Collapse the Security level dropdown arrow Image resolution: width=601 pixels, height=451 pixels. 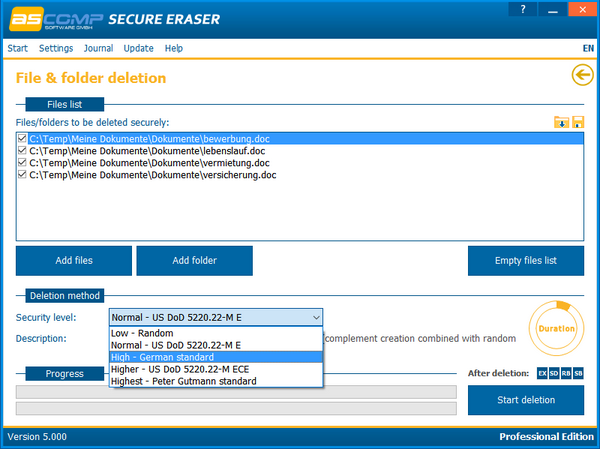(316, 318)
